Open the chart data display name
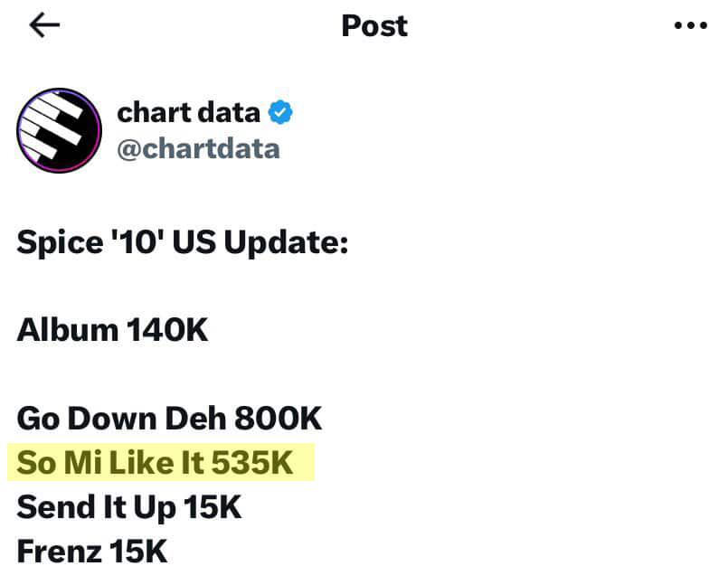Image resolution: width=728 pixels, height=585 pixels. pyautogui.click(x=188, y=113)
